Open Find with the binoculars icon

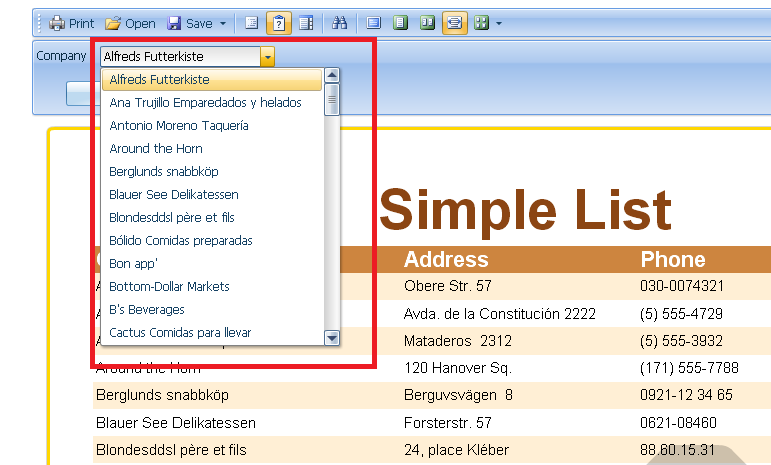click(x=339, y=23)
